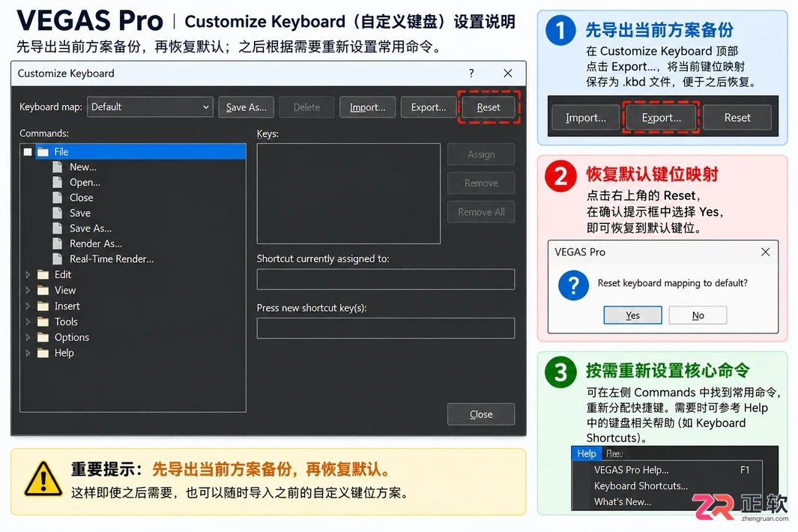798x532 pixels.
Task: Click Yes in the reset confirmation prompt
Action: point(632,315)
